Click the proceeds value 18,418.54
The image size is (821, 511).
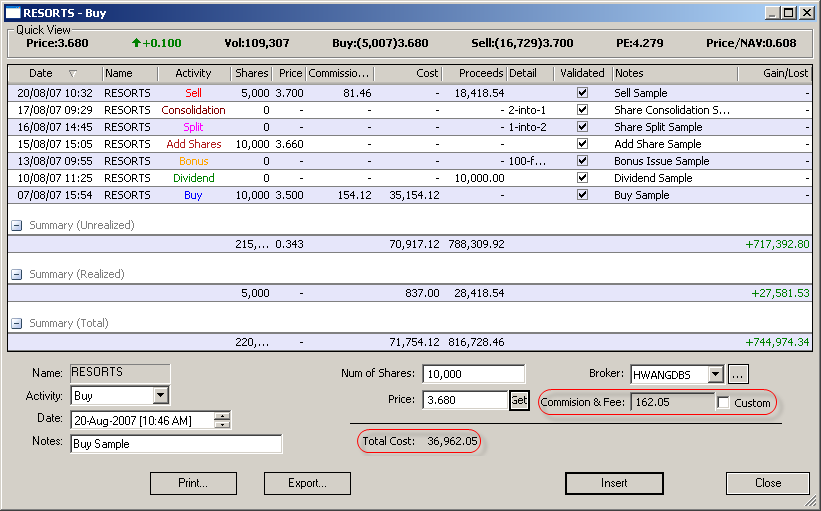pyautogui.click(x=479, y=93)
